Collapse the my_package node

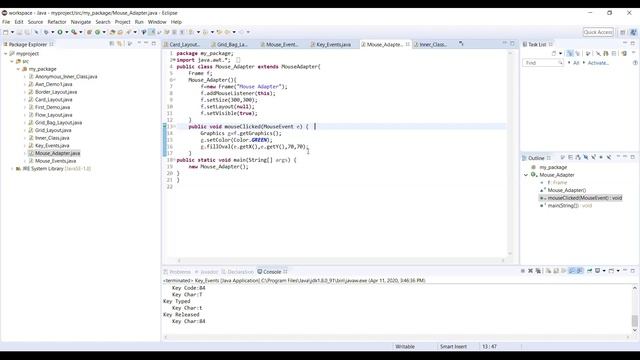18,69
